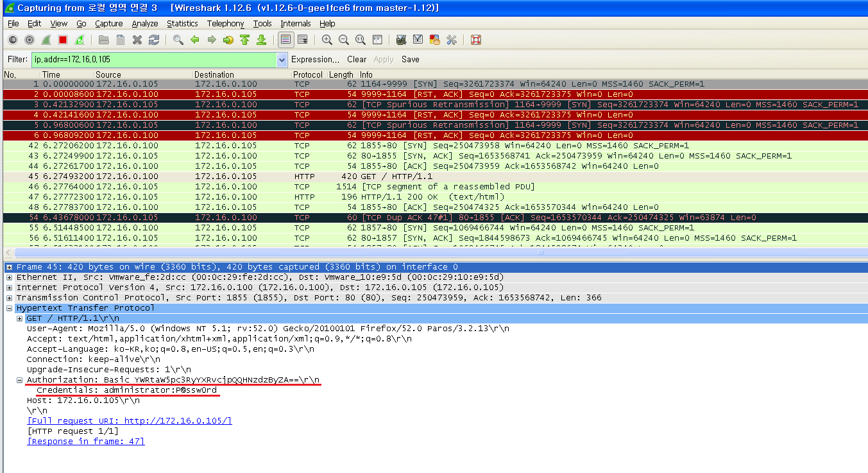The image size is (868, 473).
Task: Click the Host: 172.16.0.105 line
Action: 83,400
